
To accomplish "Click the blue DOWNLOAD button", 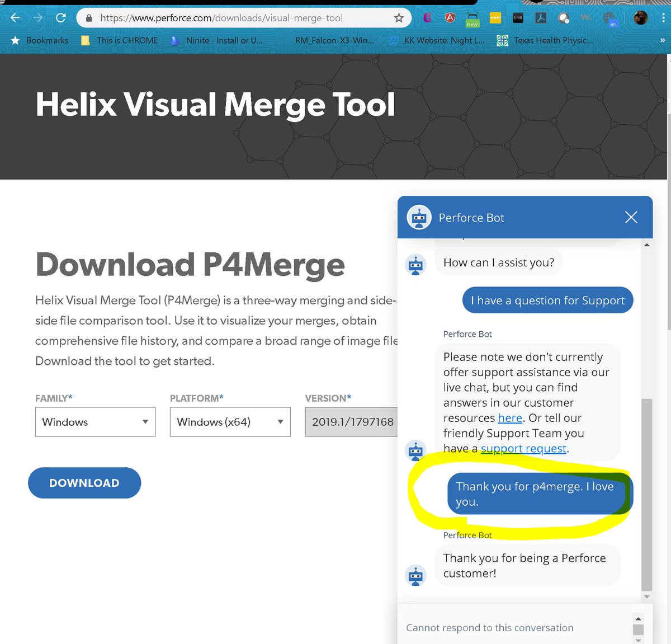I will tap(84, 483).
